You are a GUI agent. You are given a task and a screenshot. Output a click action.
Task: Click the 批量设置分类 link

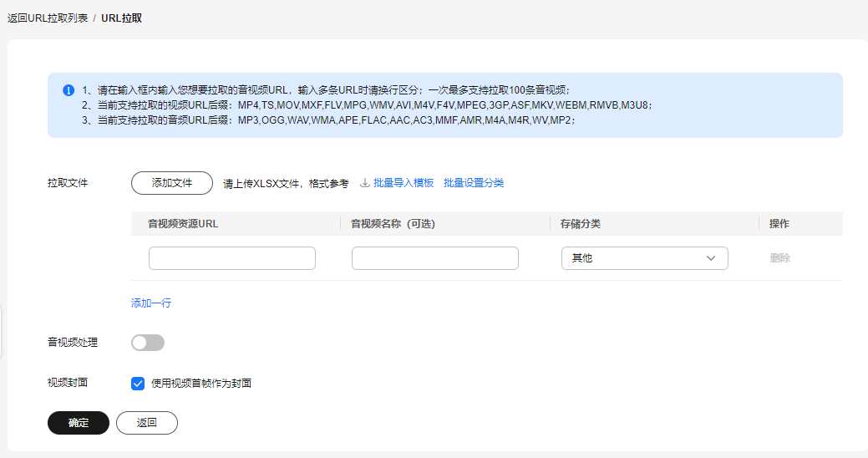[x=474, y=183]
